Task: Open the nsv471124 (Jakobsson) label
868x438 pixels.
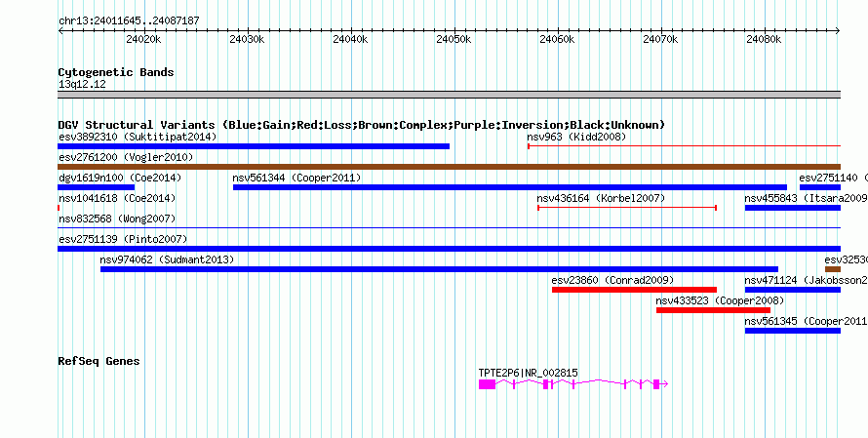Action: click(x=806, y=280)
